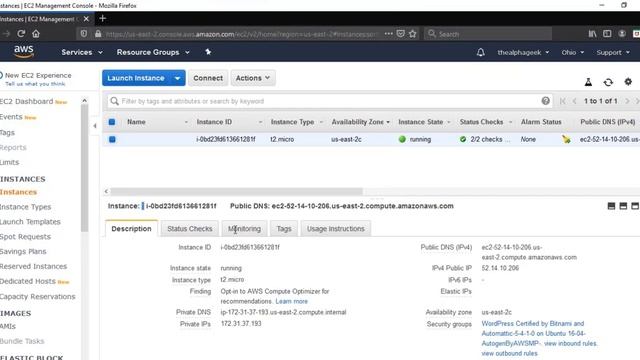Click the AWS logo
Screen dimensions: 640x360
pos(24,51)
